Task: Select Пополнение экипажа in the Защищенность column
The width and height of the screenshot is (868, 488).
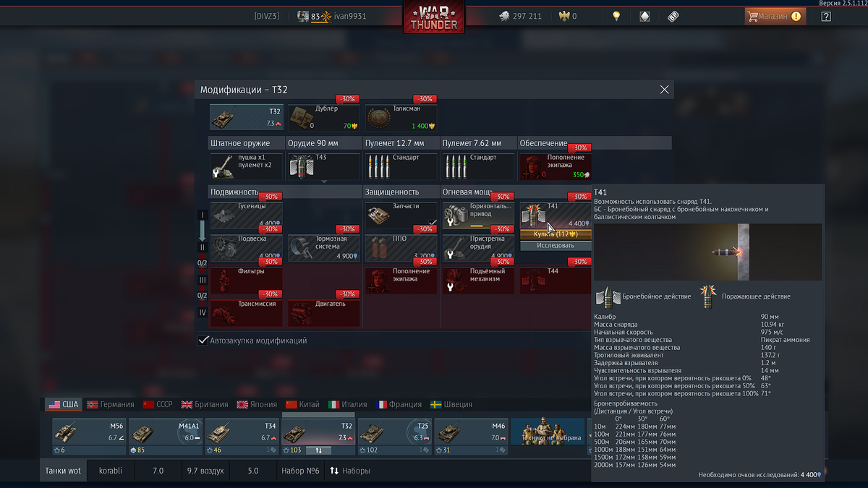Action: [x=401, y=280]
